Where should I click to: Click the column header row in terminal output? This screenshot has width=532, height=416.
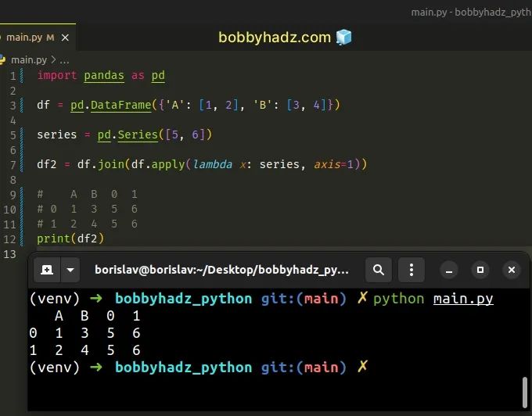point(97,316)
